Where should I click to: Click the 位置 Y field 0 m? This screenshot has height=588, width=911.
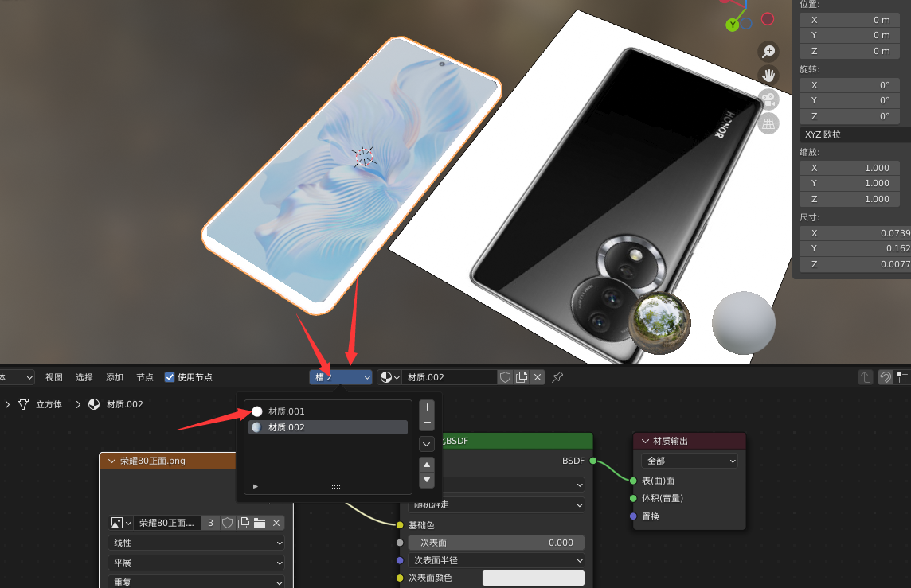tap(850, 36)
